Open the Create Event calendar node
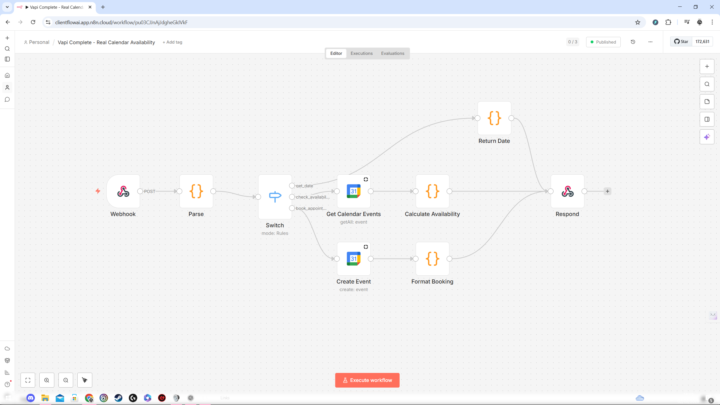 coord(354,259)
